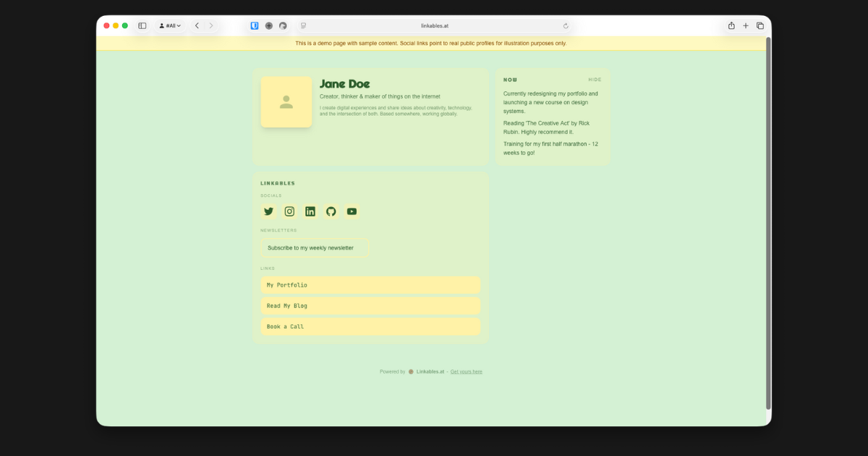
Task: Open the page reader menu icon
Action: point(303,25)
